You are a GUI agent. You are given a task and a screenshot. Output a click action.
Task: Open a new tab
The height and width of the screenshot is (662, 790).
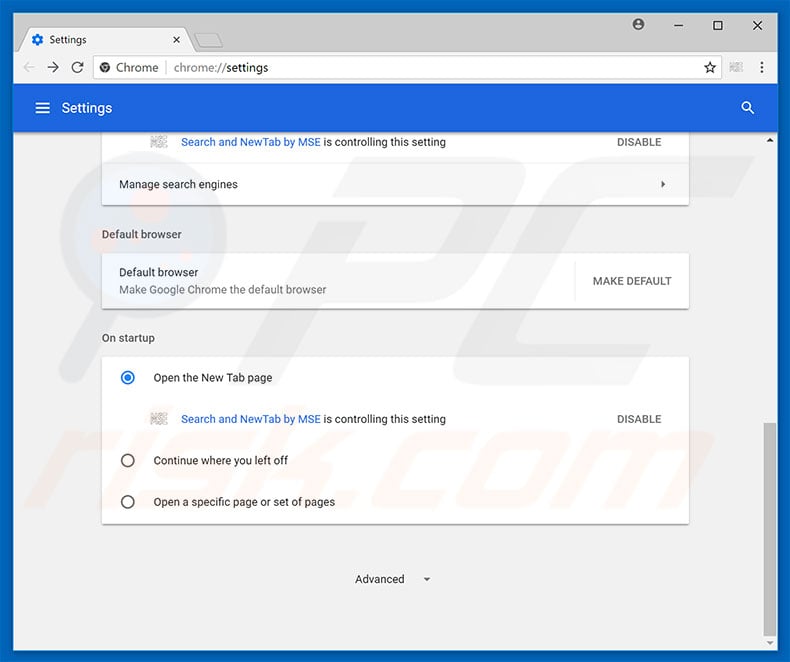pyautogui.click(x=209, y=40)
